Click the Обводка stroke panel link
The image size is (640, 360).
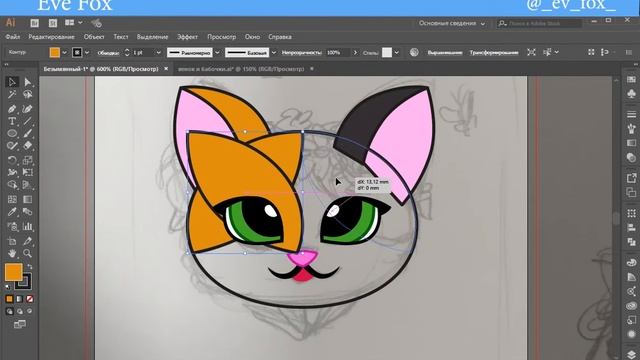pos(108,53)
